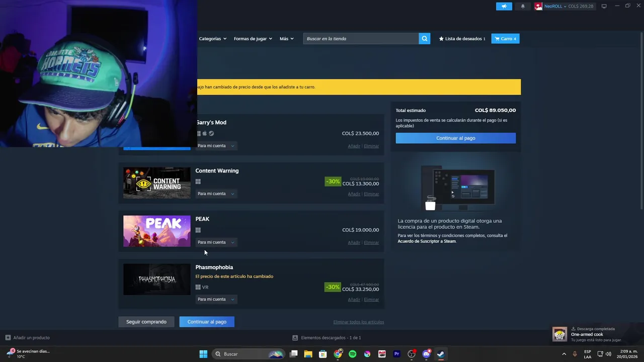The image size is (644, 362).
Task: Click Añadir for Content Warning
Action: [354, 194]
